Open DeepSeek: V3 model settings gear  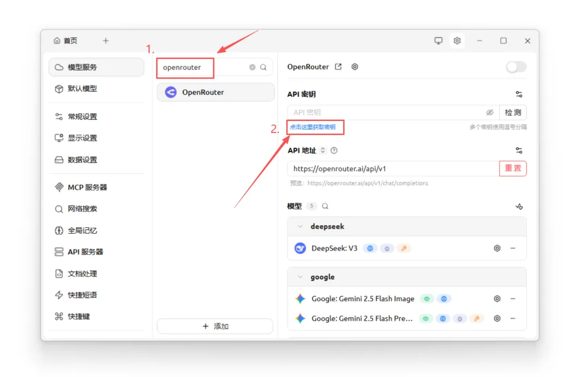pos(497,248)
